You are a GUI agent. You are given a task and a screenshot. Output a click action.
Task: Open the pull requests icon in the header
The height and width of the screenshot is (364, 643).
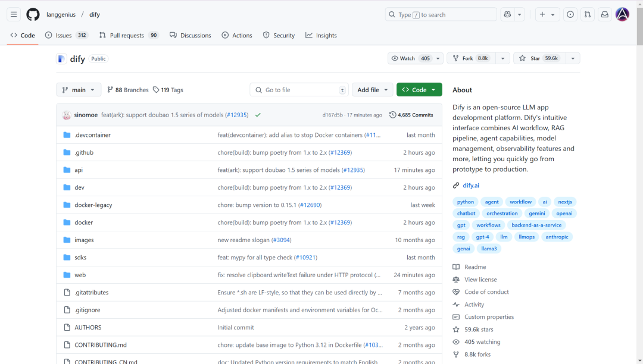coord(587,15)
